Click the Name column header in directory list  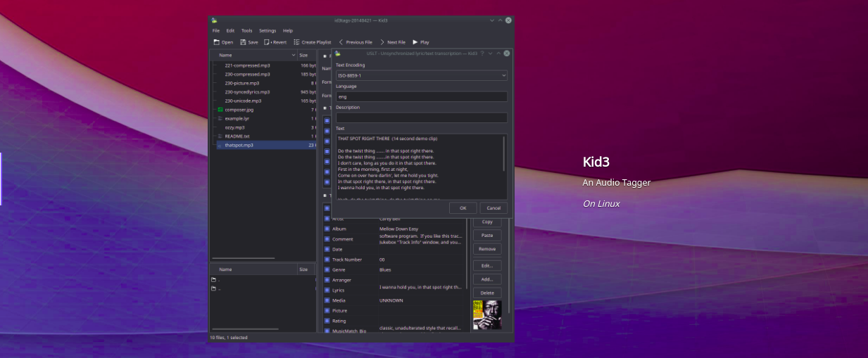click(253, 269)
